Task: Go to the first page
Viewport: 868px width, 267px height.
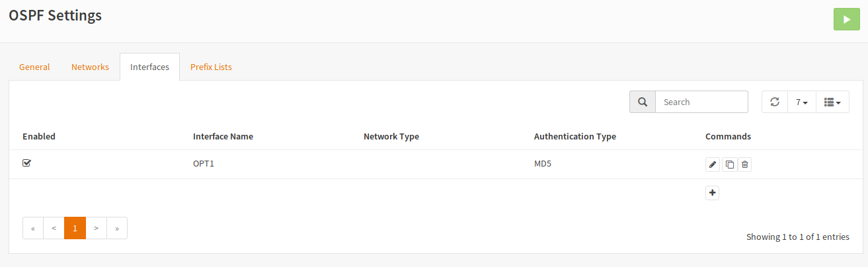Action: tap(33, 228)
